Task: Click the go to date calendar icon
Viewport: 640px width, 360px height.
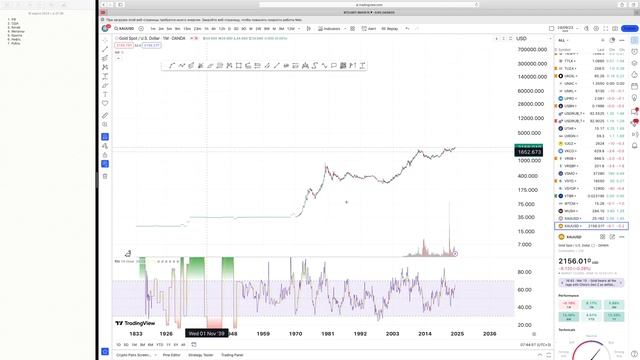Action: [x=194, y=345]
